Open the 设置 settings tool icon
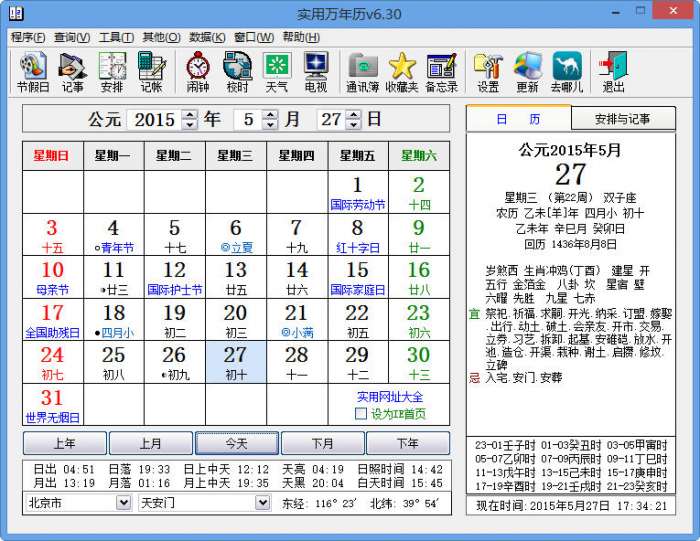The width and height of the screenshot is (700, 541). pos(488,72)
